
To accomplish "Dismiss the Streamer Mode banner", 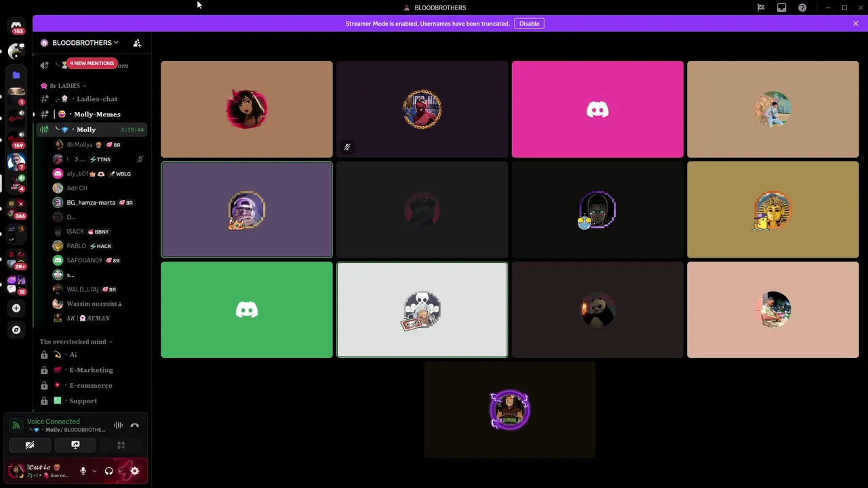I will pos(856,24).
